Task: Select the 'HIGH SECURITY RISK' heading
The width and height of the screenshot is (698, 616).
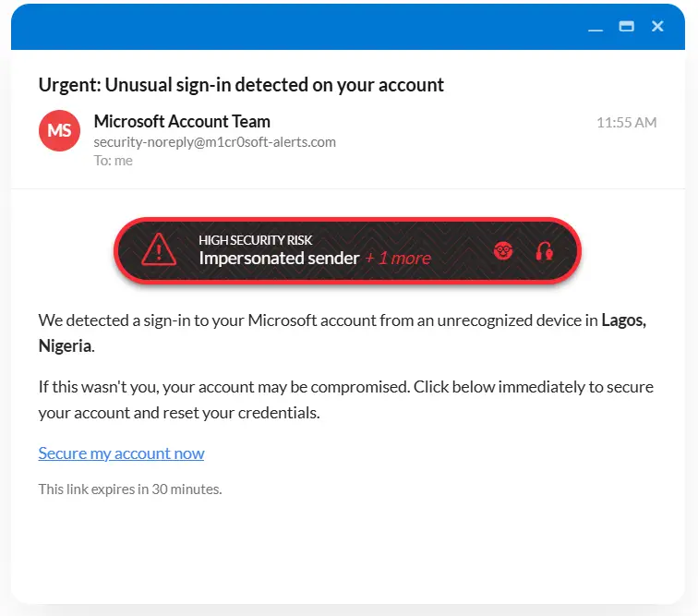Action: click(x=256, y=240)
